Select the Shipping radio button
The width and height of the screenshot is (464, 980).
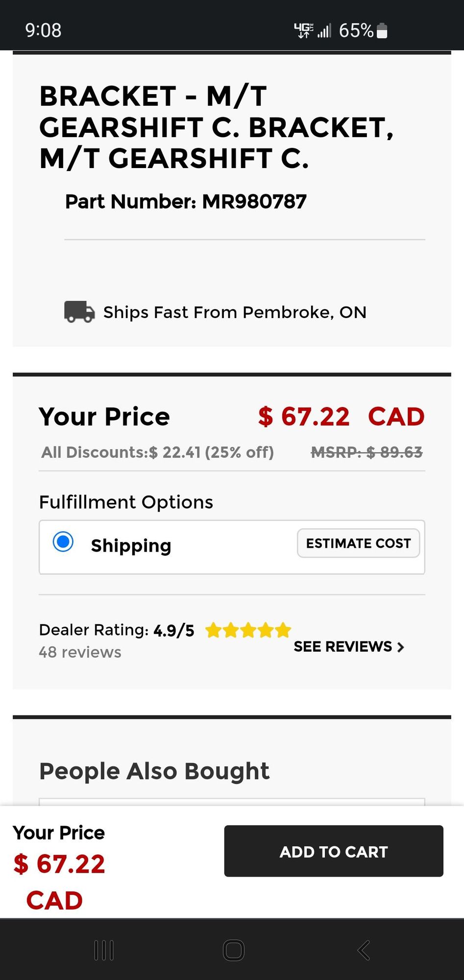tap(63, 542)
